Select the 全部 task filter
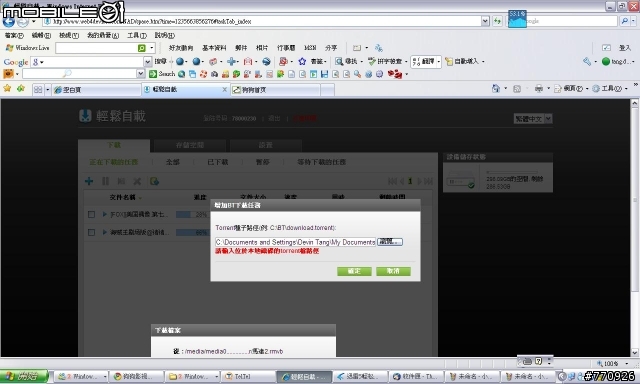 173,162
